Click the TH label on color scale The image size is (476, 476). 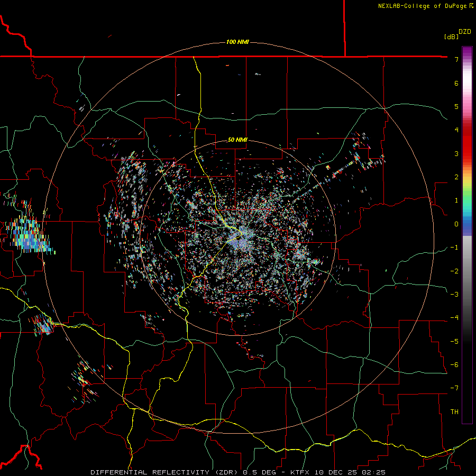coord(454,412)
